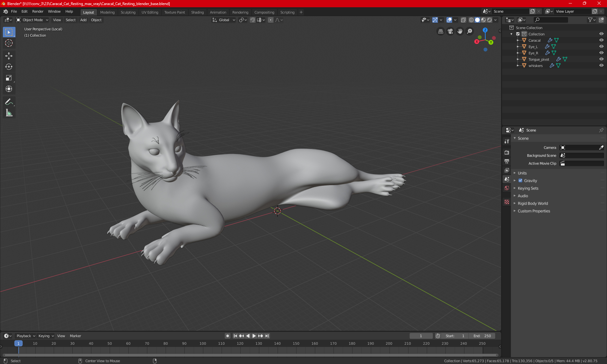The image size is (607, 364).
Task: Open Texture properties tab icon
Action: click(x=507, y=202)
